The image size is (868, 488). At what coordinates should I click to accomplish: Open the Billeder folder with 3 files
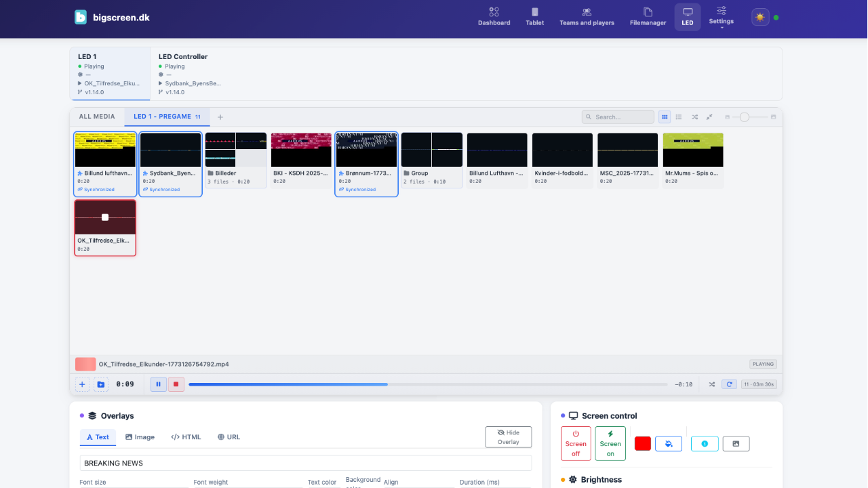pyautogui.click(x=235, y=159)
